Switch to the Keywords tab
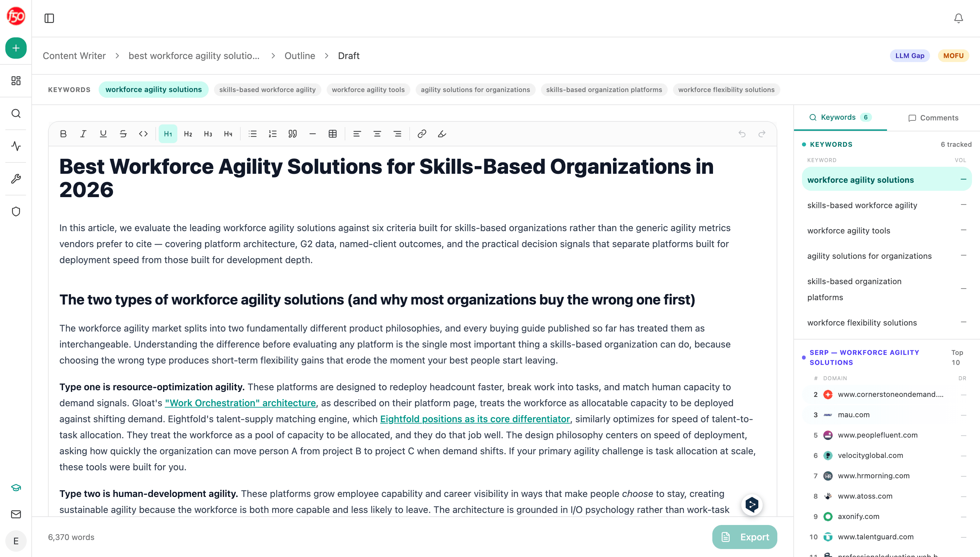Viewport: 980px width, 557px height. pos(840,117)
